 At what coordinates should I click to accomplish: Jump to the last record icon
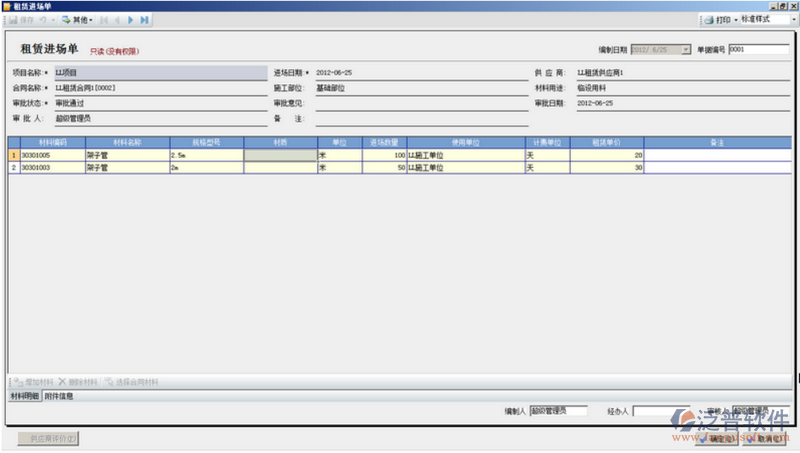pos(144,19)
